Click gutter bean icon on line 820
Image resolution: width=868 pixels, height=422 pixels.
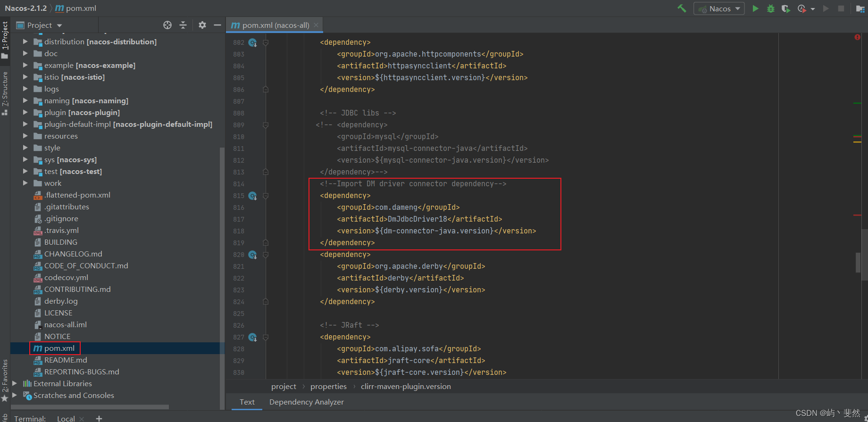coord(253,255)
